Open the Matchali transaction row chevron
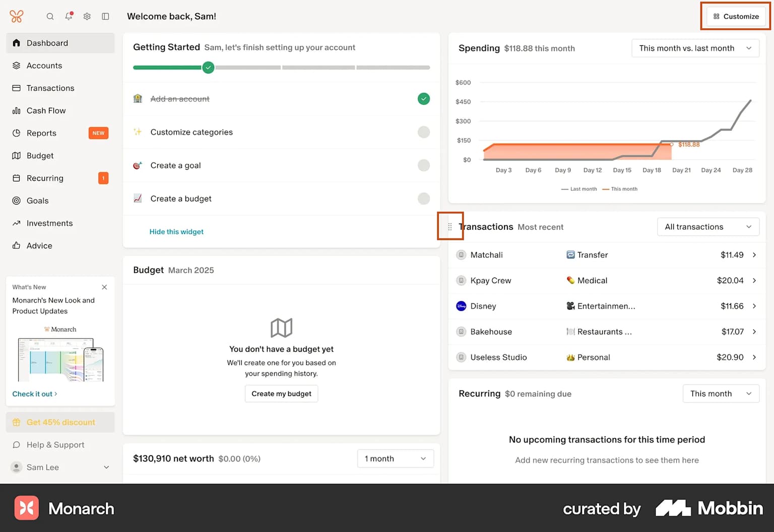 pyautogui.click(x=754, y=255)
